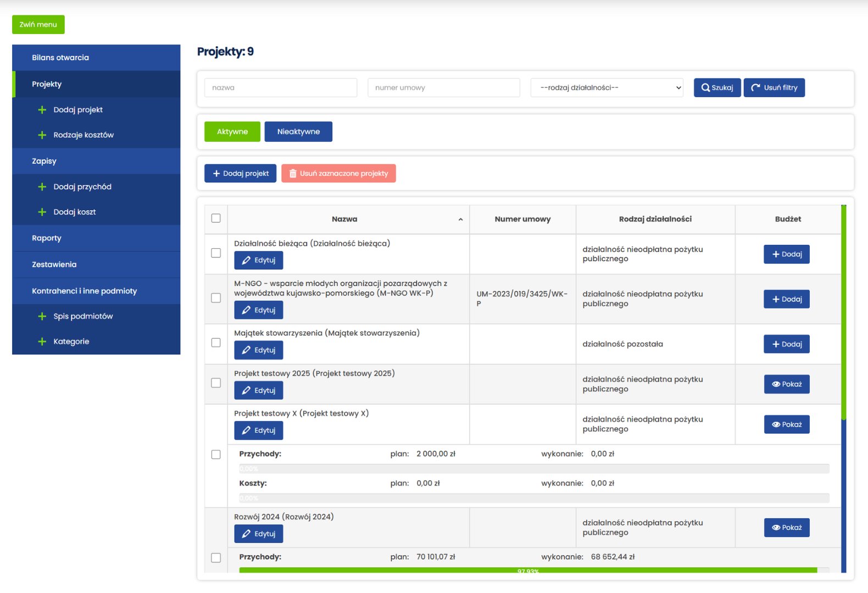Focus the numer umowy search field
Screen dimensions: 868x593
click(443, 88)
